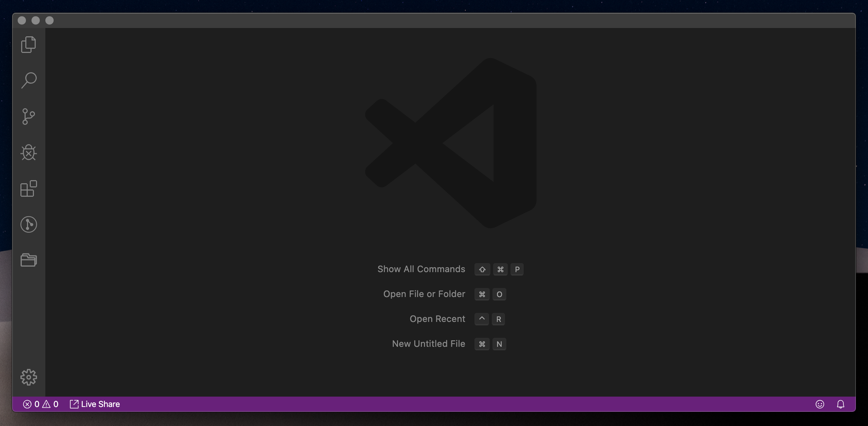Minimize the window via middle title button

coord(36,20)
